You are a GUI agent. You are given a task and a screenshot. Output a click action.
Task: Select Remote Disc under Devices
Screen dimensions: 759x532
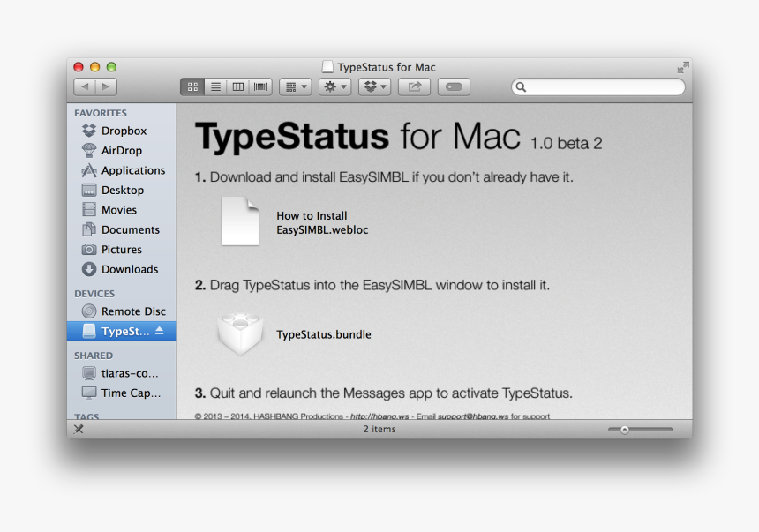(122, 311)
